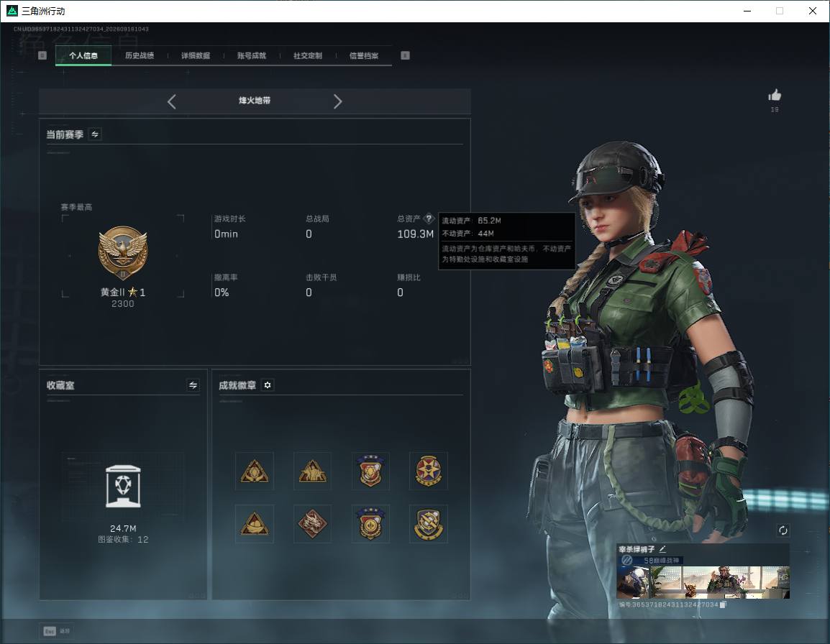This screenshot has height=644, width=830.
Task: Click the 流动资产 65.2M tooltip line
Action: [x=472, y=221]
